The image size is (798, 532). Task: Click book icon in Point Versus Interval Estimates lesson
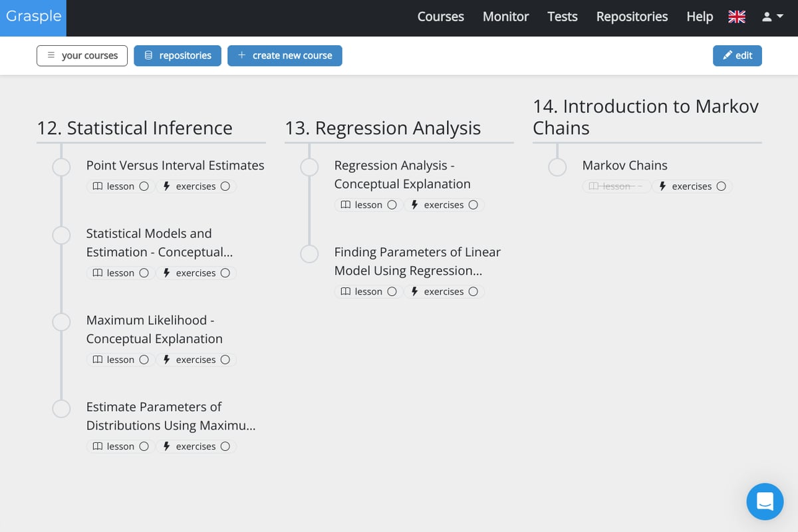(98, 186)
